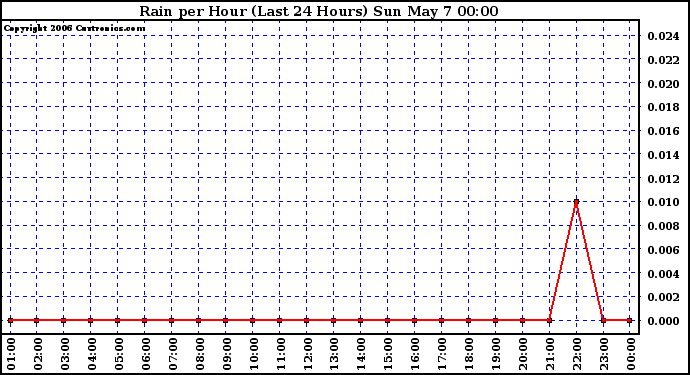Click the data point at 18:00
This screenshot has height=375, width=690.
pyautogui.click(x=469, y=320)
